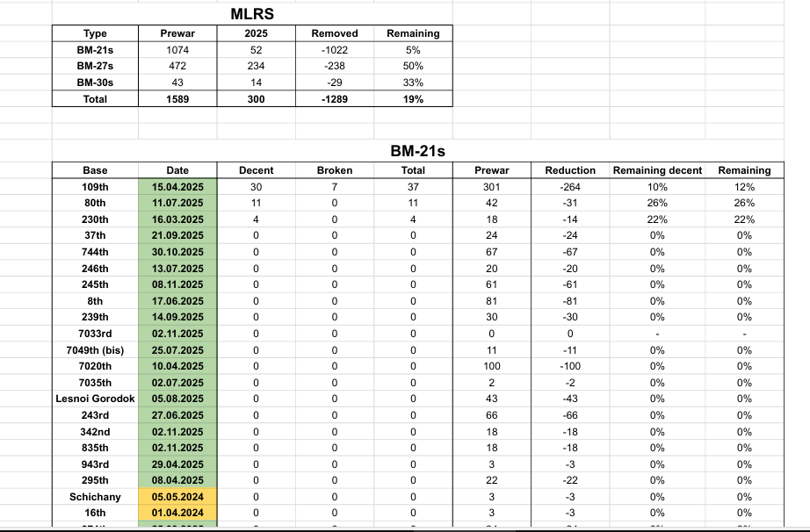The image size is (810, 532).
Task: Select date cell 14.09.2025
Action: pos(177,317)
